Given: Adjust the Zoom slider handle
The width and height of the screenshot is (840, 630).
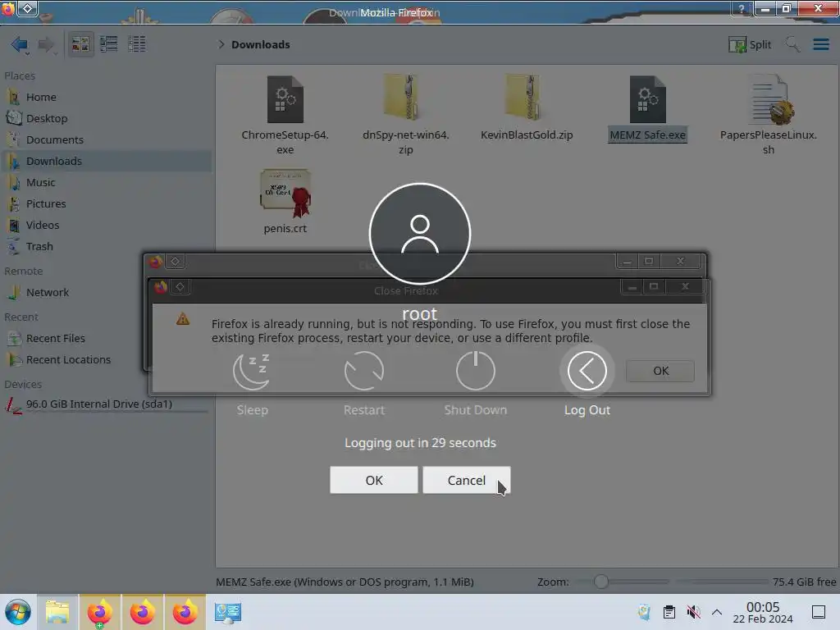Looking at the screenshot, I should [601, 582].
